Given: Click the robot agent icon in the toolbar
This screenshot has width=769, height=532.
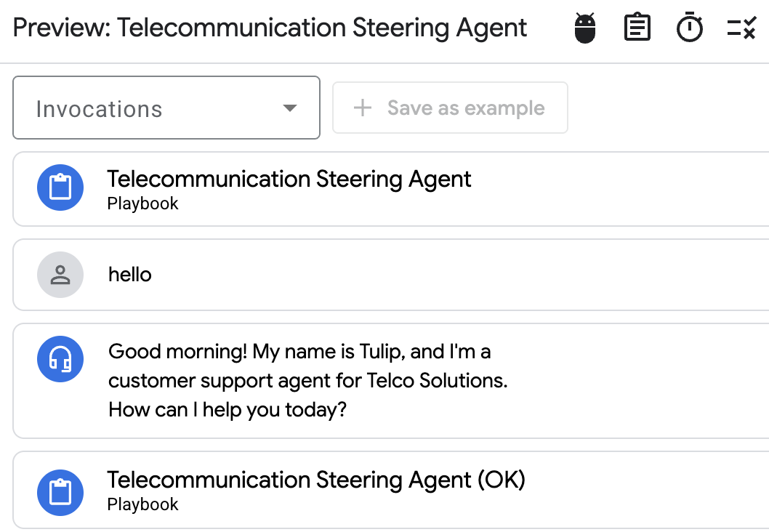Looking at the screenshot, I should 584,27.
